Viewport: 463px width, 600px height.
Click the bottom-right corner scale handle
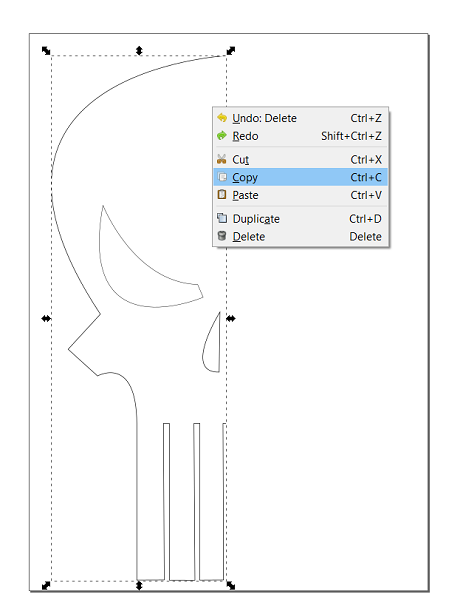point(231,585)
